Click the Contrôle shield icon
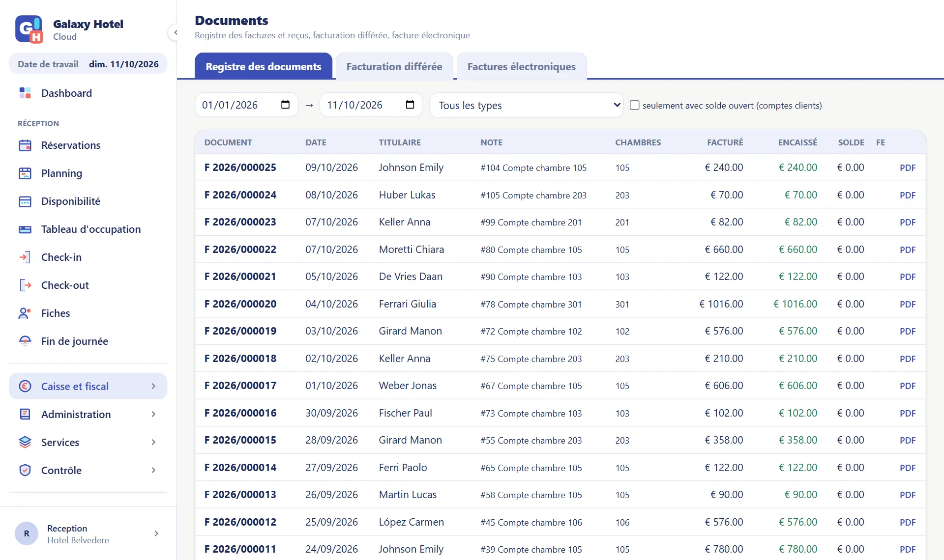This screenshot has width=944, height=560. tap(25, 470)
